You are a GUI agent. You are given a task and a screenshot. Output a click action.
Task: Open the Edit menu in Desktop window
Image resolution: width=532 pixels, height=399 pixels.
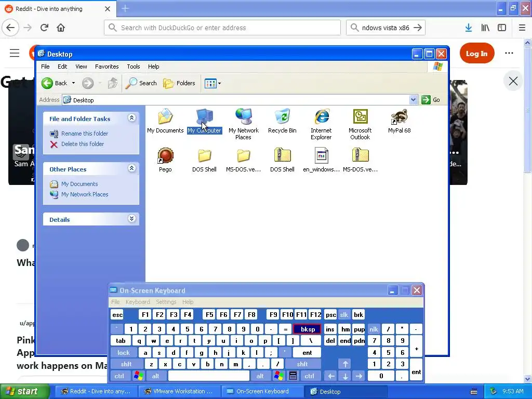[62, 66]
